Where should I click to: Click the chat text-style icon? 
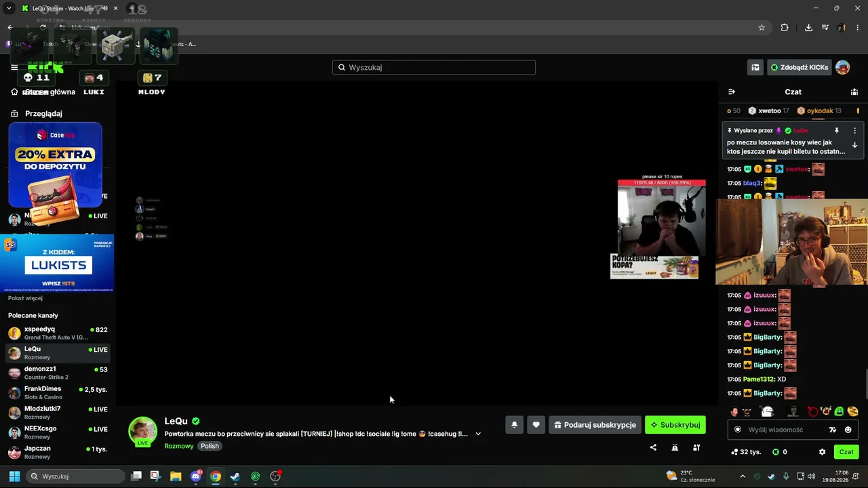[x=833, y=430]
